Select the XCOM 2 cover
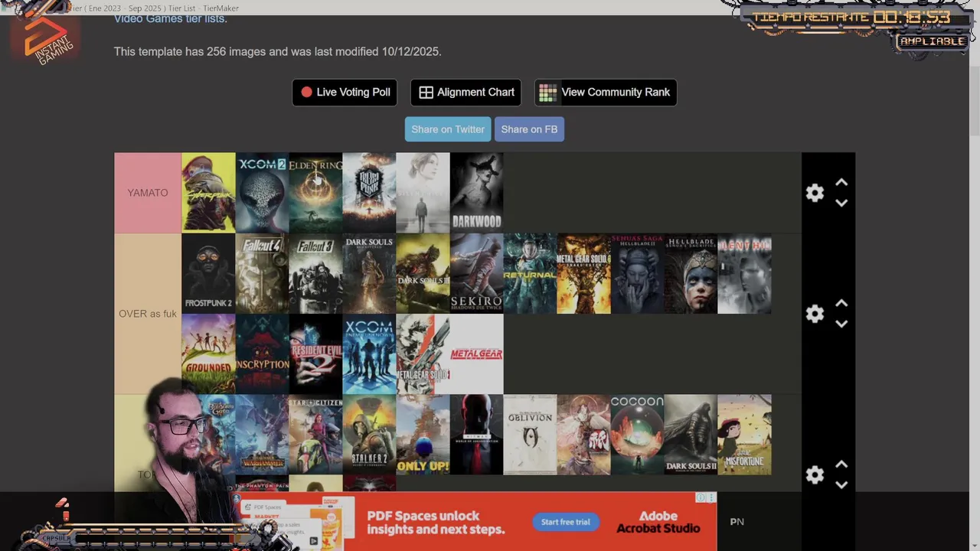Screen dimensions: 980x551 262,193
